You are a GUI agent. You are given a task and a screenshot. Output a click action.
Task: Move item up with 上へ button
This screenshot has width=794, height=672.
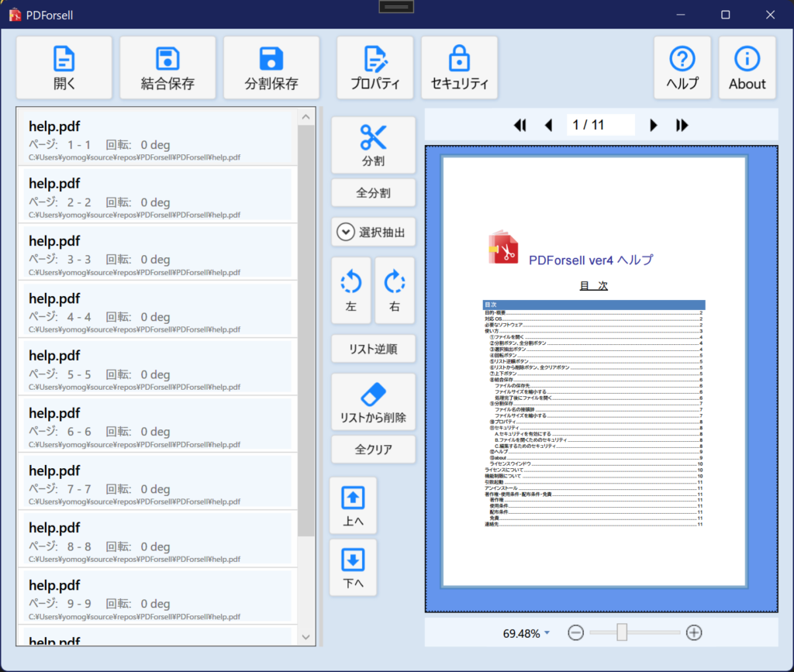tap(353, 505)
